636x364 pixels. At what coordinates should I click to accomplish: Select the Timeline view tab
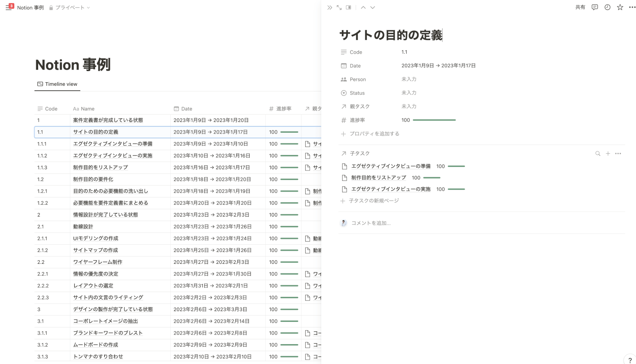(57, 84)
